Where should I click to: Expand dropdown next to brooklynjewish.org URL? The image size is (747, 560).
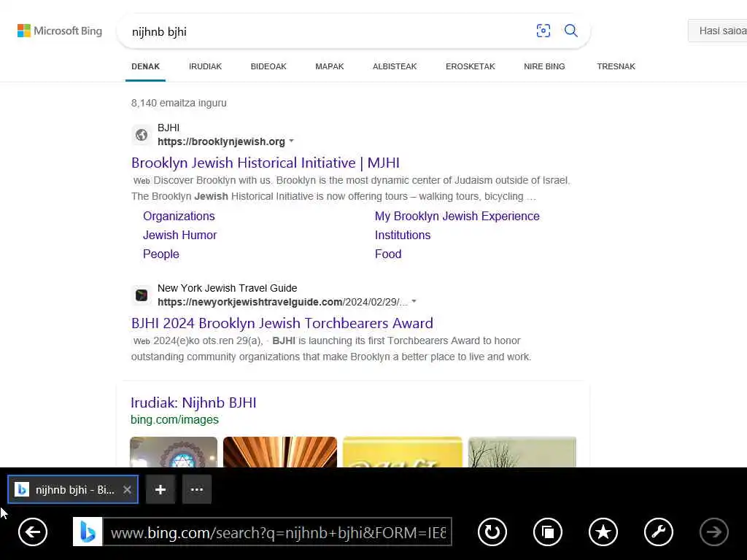292,141
